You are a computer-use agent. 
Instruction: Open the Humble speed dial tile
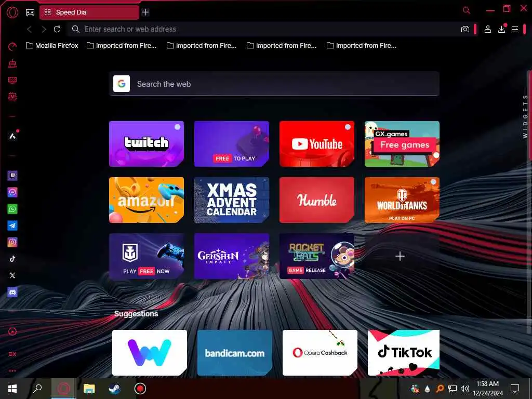pyautogui.click(x=316, y=200)
